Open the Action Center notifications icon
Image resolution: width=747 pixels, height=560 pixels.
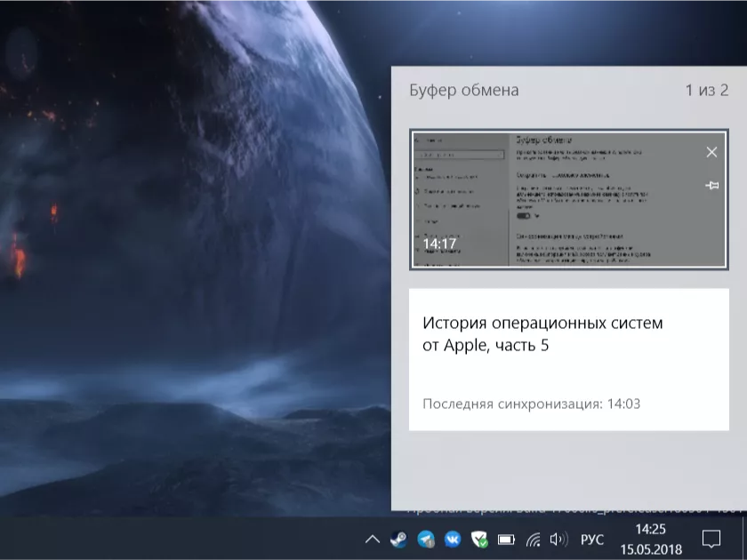click(711, 539)
